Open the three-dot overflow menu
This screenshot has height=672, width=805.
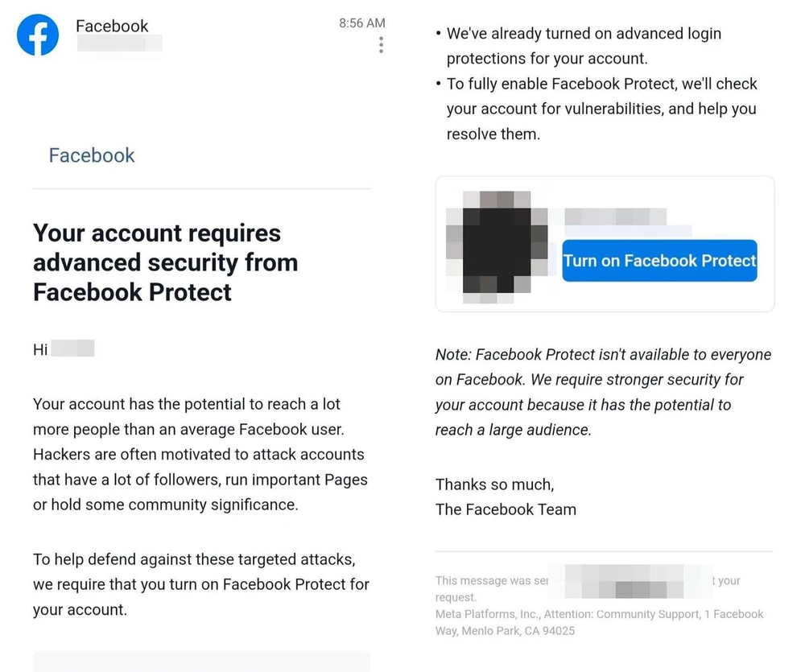pyautogui.click(x=381, y=45)
